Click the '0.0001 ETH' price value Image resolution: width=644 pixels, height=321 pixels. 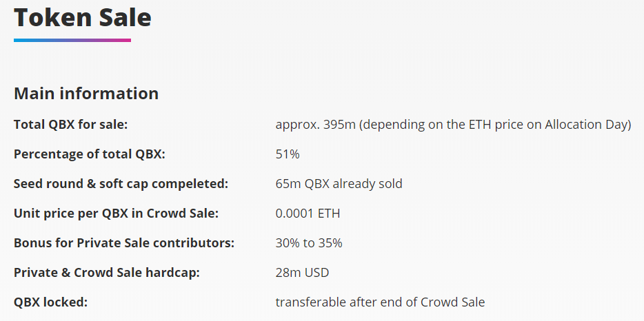[308, 214]
